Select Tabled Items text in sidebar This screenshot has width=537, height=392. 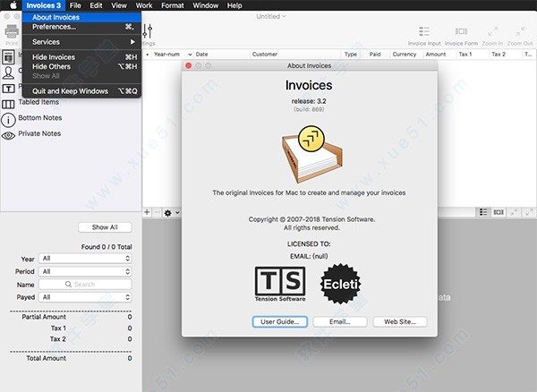pos(38,102)
